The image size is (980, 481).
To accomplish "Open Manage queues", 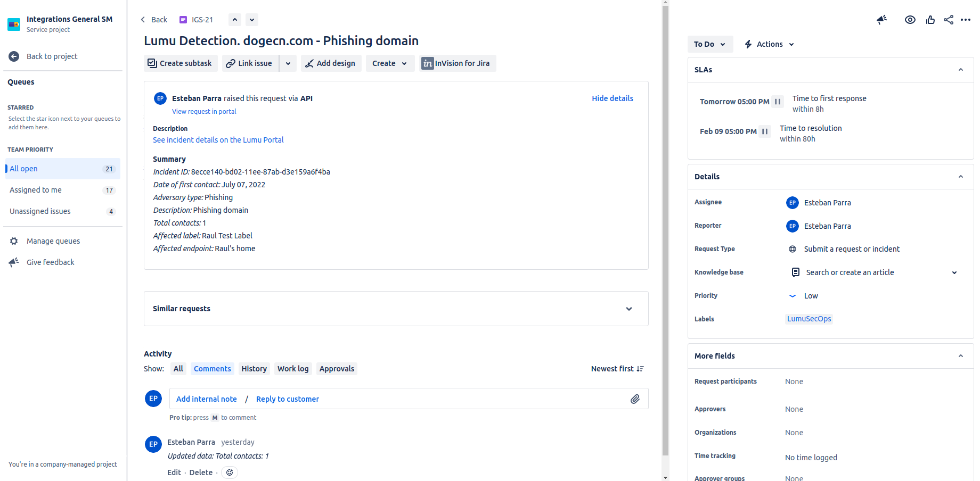I will [53, 241].
